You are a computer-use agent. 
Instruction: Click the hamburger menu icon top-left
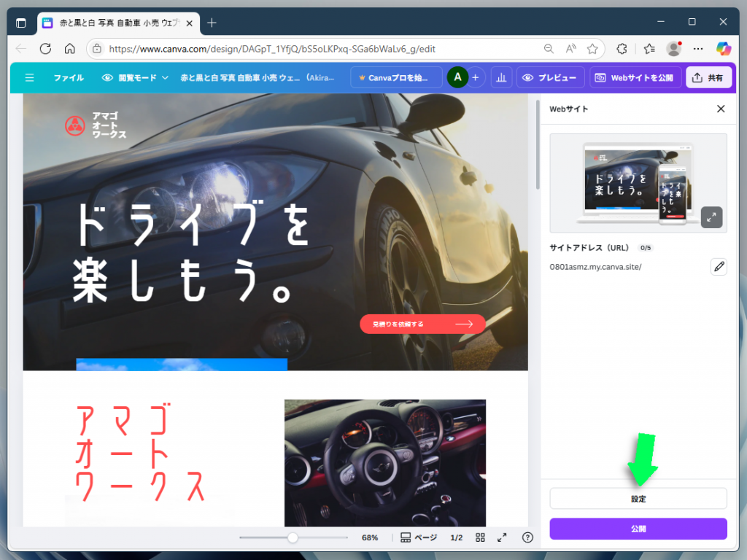[29, 77]
